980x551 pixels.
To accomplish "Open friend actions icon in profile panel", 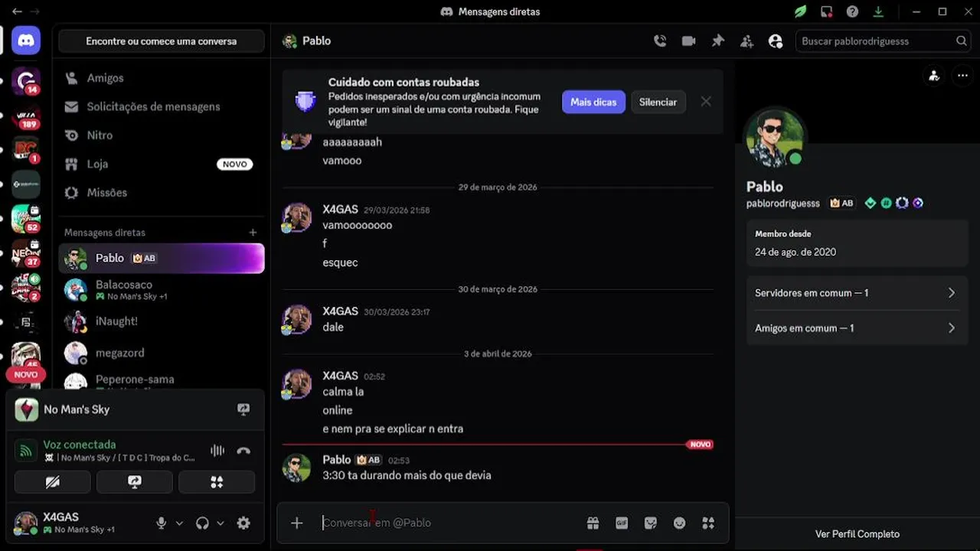I will [x=933, y=76].
